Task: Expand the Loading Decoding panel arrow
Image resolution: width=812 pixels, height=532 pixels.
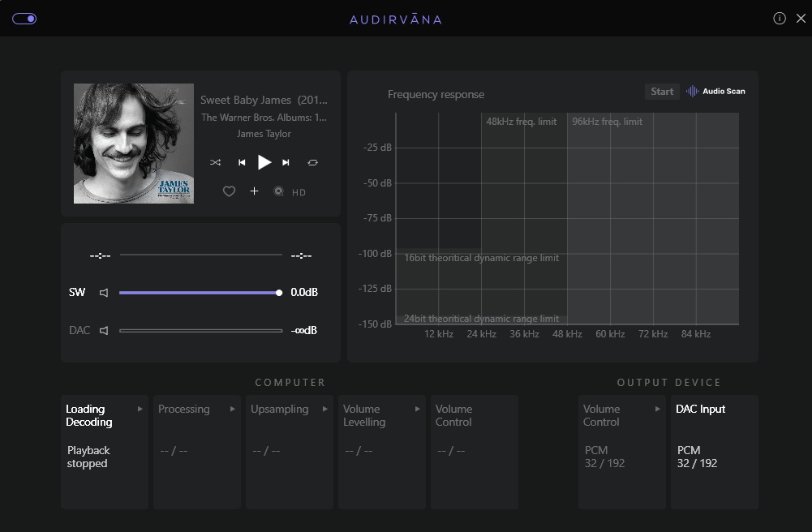Action: (140, 410)
